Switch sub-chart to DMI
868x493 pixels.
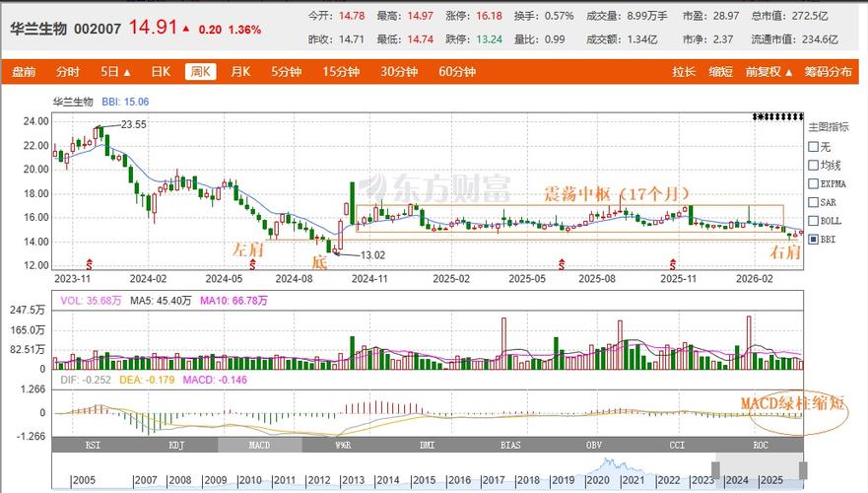point(427,445)
